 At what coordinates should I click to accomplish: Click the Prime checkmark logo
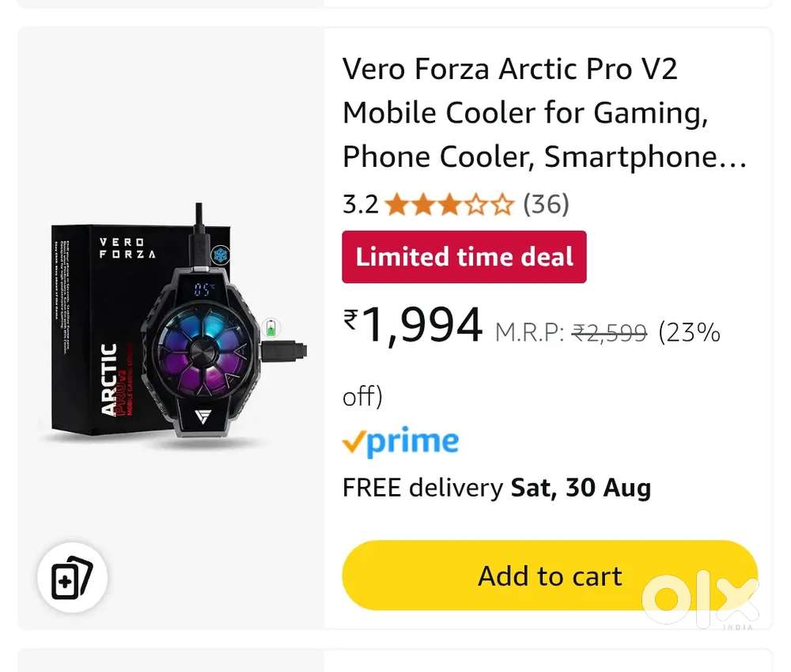click(354, 441)
